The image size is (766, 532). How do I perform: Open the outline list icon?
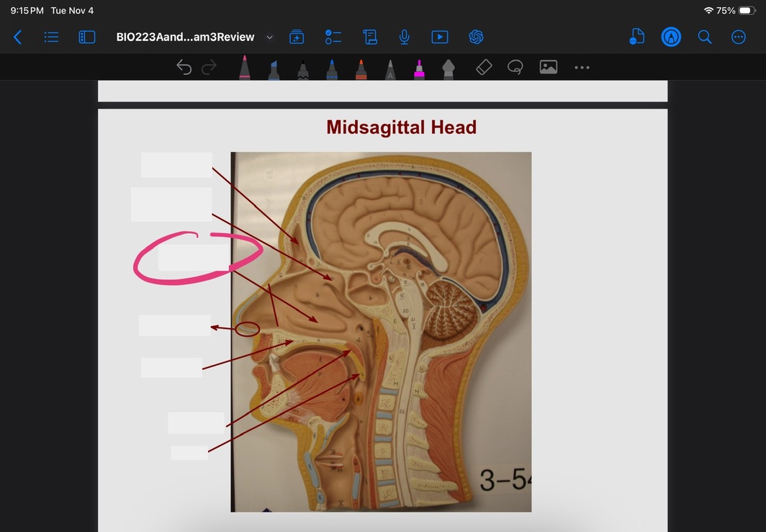(x=51, y=37)
